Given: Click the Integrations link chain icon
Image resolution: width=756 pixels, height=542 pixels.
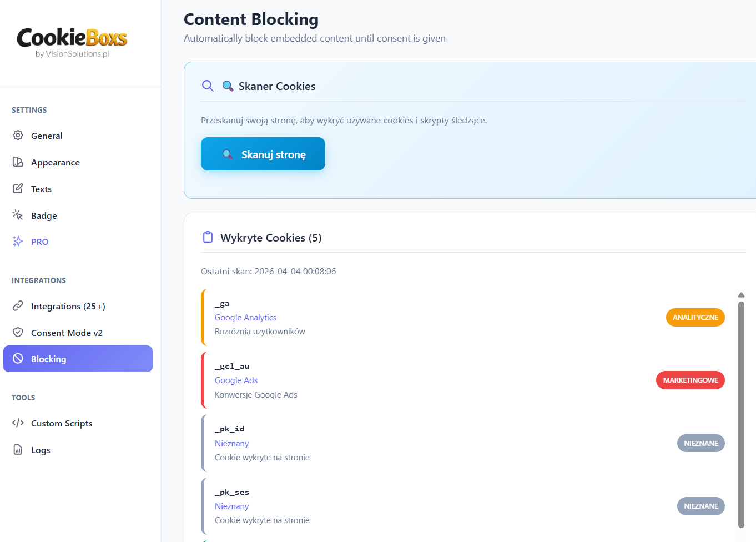Looking at the screenshot, I should coord(18,306).
